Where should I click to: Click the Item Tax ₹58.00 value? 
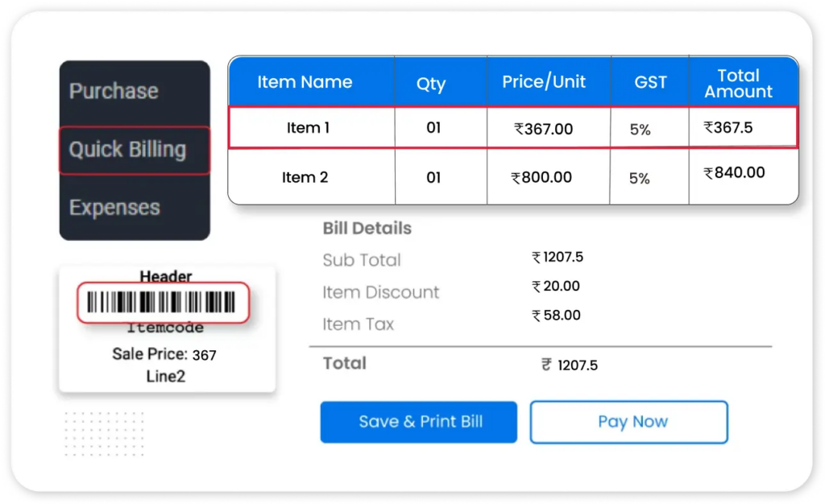click(x=557, y=316)
